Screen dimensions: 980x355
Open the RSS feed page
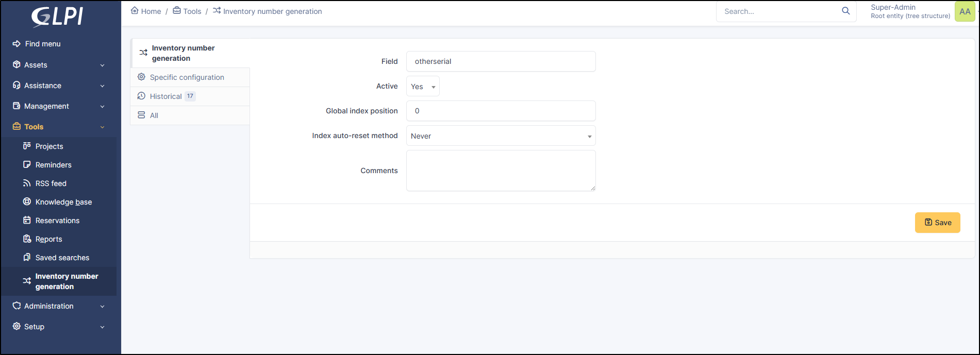click(x=51, y=183)
